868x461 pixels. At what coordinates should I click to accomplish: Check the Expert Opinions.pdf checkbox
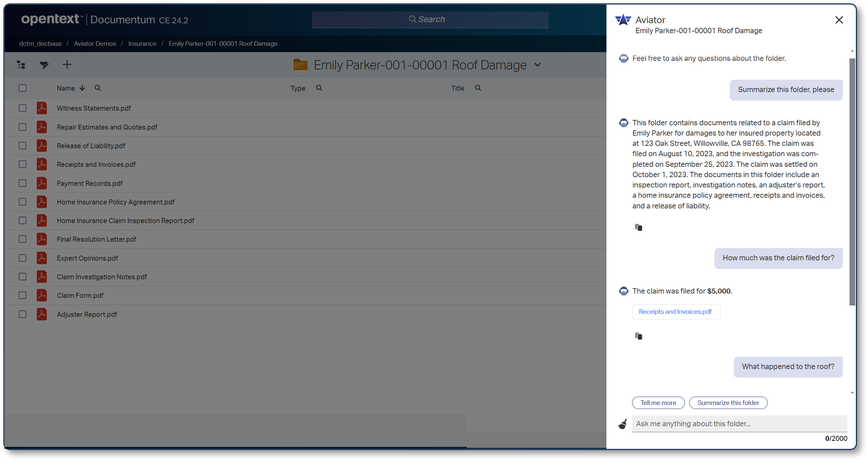tap(22, 258)
